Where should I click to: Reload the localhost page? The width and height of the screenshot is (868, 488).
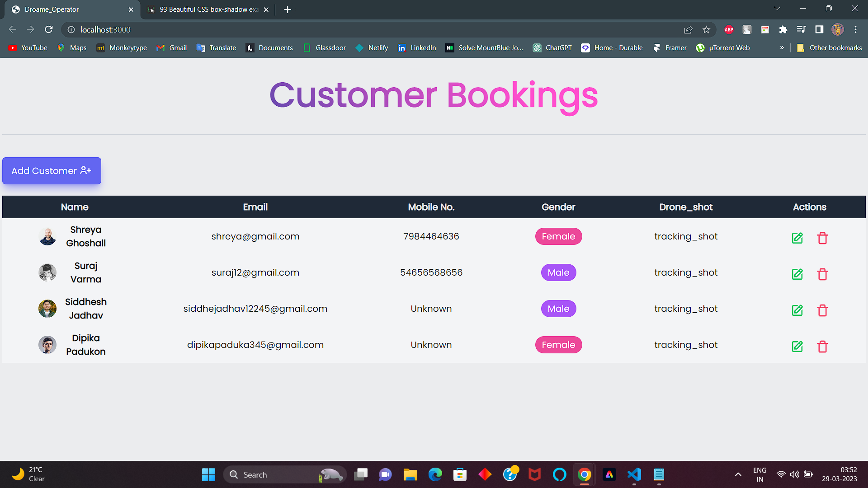pyautogui.click(x=49, y=29)
